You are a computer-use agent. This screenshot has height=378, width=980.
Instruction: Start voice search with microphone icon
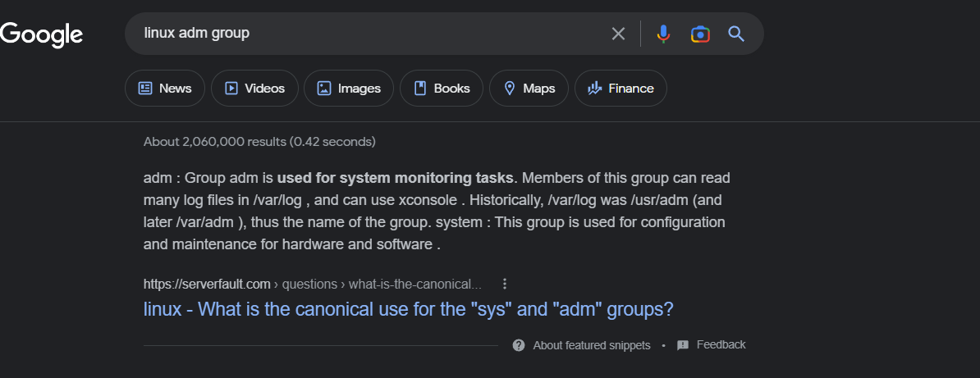[664, 34]
